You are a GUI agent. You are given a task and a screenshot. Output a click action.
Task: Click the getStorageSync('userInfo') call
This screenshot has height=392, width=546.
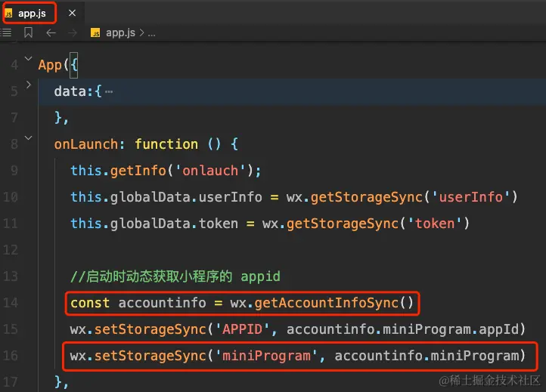click(x=414, y=197)
